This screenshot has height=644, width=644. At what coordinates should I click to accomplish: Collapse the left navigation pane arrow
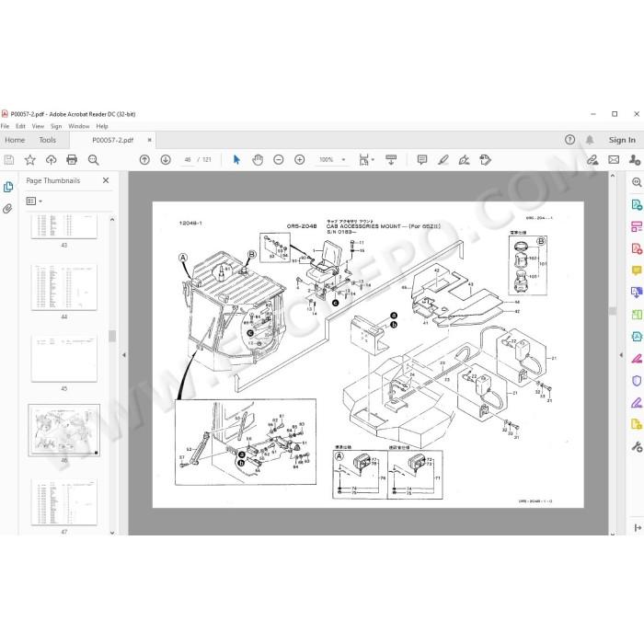pos(124,355)
